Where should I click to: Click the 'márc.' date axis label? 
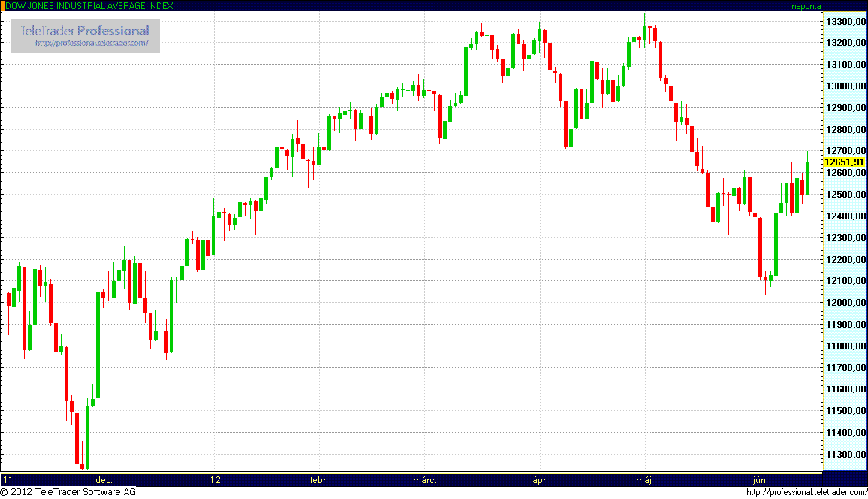click(424, 480)
